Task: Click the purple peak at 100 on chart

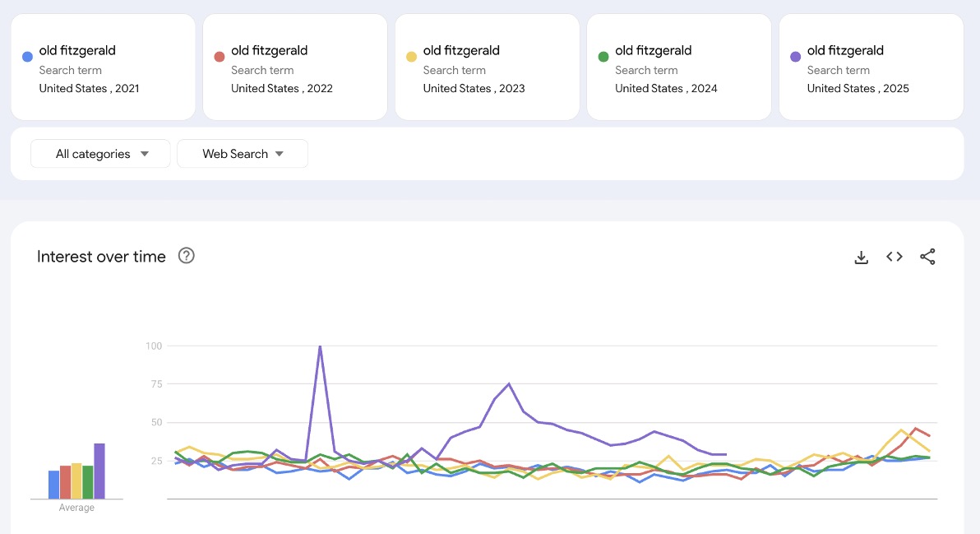Action: tap(320, 347)
